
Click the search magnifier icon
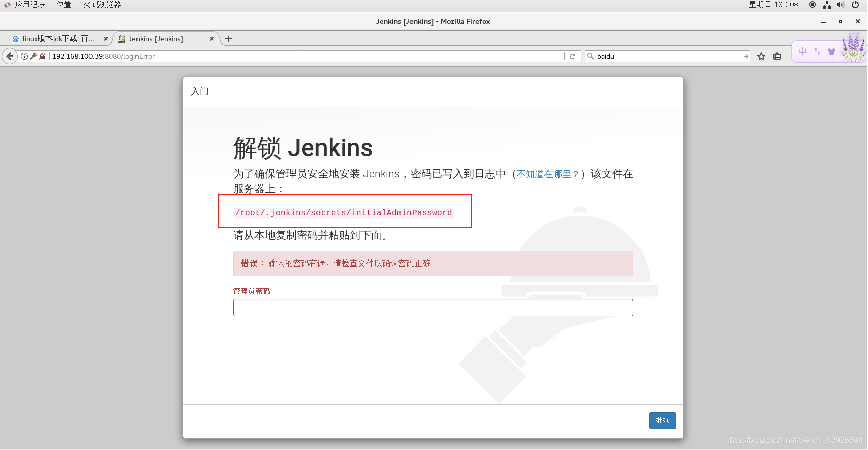click(590, 56)
